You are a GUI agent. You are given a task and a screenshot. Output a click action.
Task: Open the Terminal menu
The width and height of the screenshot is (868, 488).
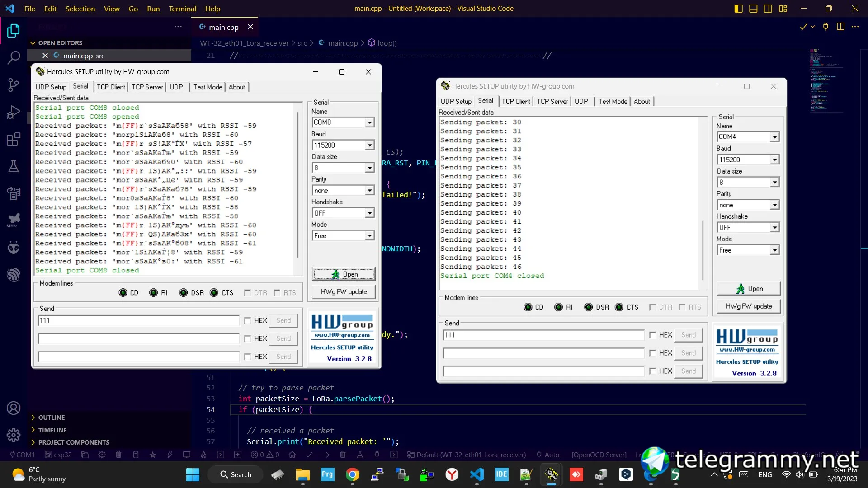click(182, 9)
